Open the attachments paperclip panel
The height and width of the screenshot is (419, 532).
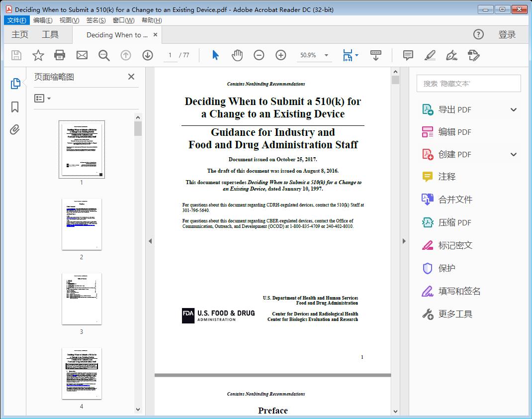point(15,130)
